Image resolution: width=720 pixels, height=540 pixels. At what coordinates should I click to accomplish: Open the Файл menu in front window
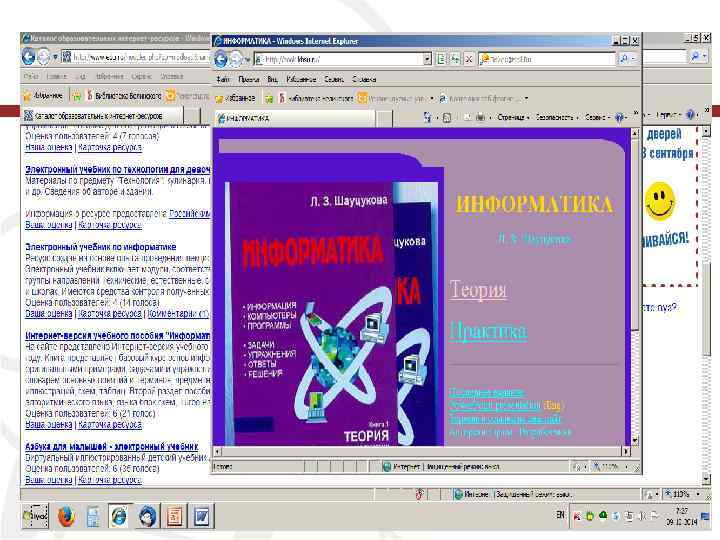[x=223, y=79]
